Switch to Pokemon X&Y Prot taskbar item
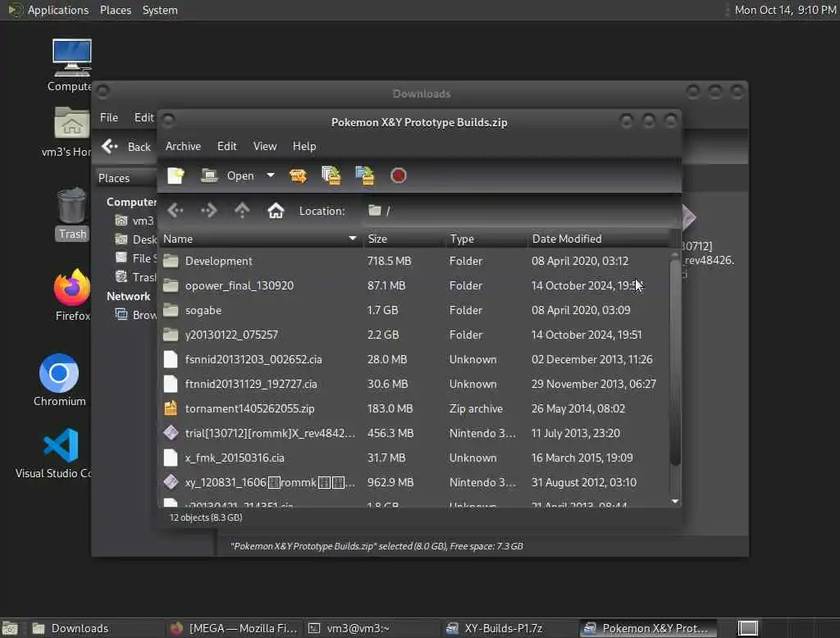The image size is (840, 638). coord(647,628)
